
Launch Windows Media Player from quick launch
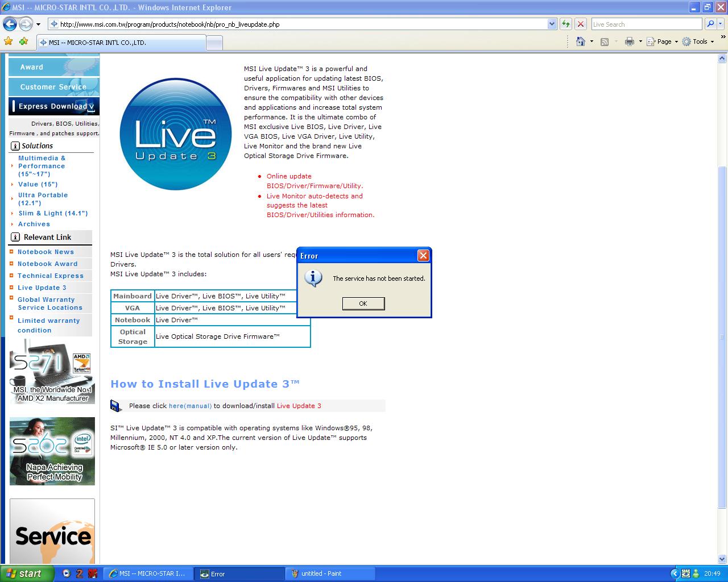point(66,573)
